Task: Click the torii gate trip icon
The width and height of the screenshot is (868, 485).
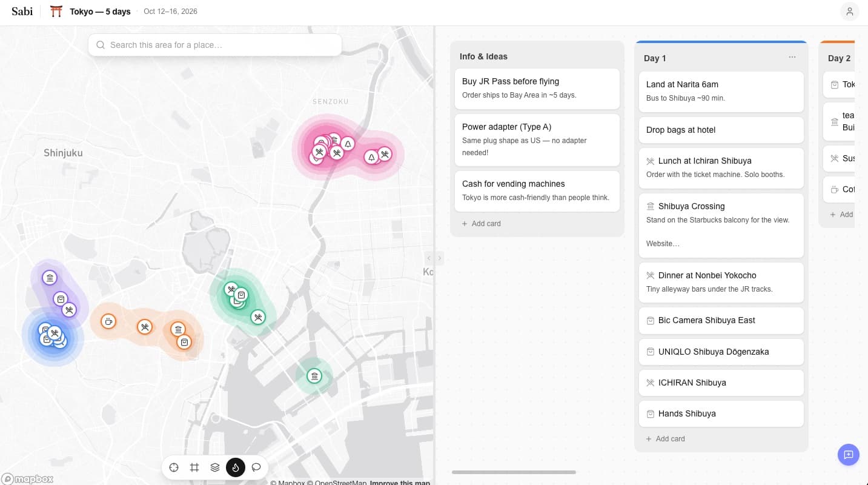Action: (x=56, y=12)
